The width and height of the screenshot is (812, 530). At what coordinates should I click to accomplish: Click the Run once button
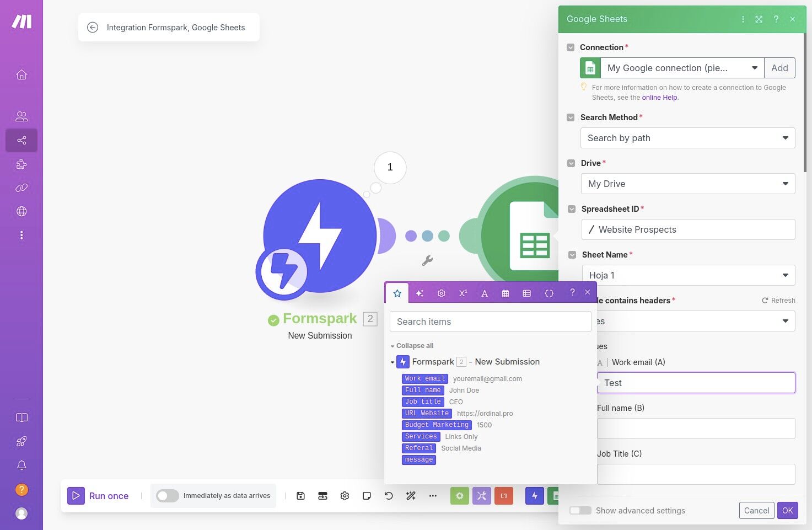(98, 496)
